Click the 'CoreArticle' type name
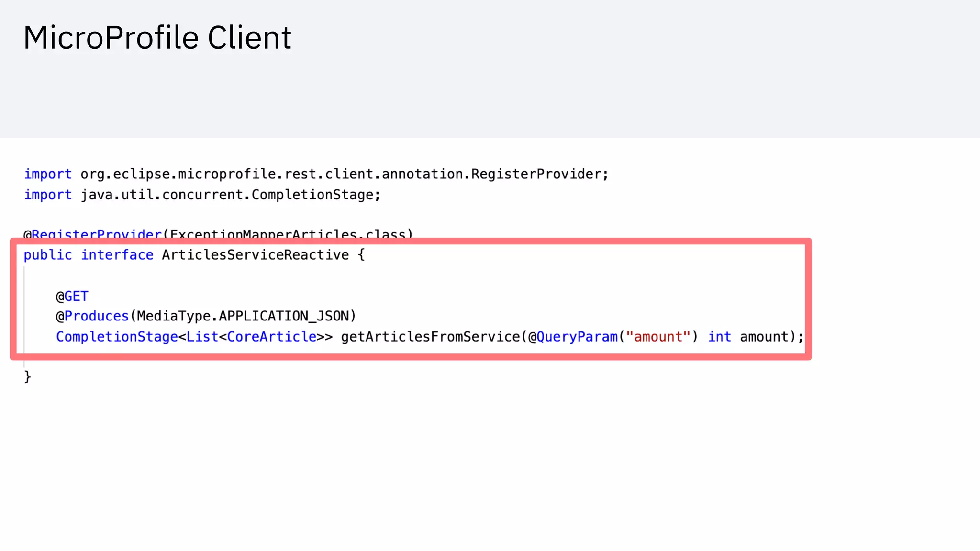The image size is (980, 551). 272,337
